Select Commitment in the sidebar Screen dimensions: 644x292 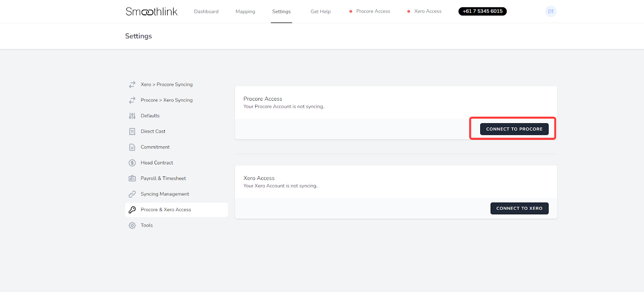(x=176, y=147)
